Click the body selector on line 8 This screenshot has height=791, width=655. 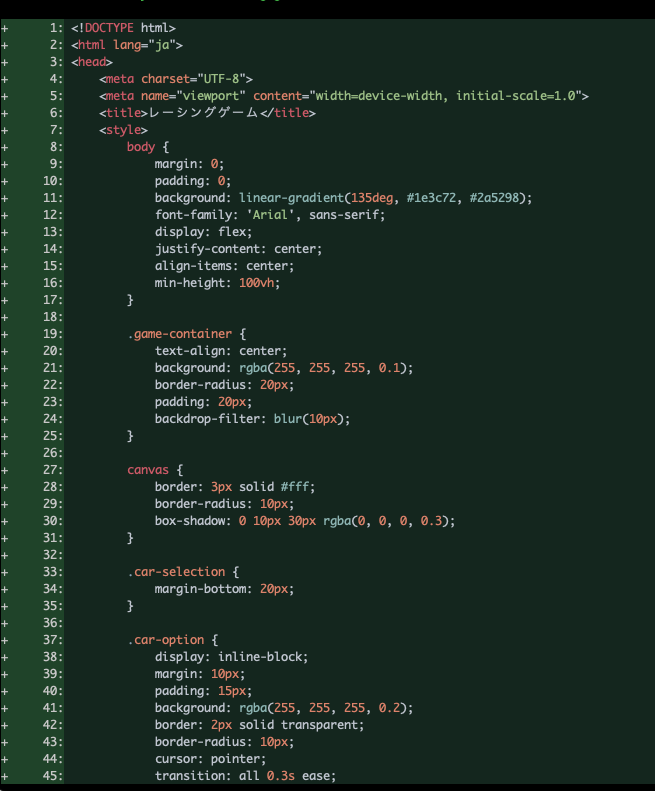click(x=141, y=147)
